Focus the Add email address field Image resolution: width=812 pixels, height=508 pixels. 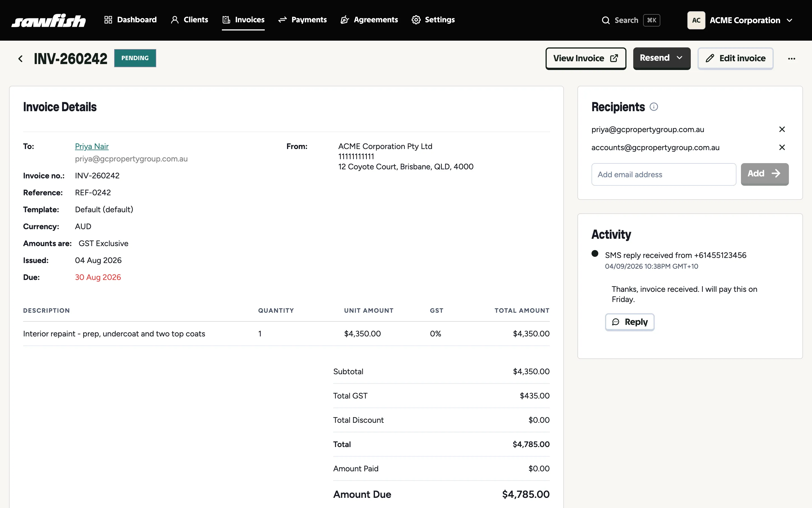pos(664,174)
